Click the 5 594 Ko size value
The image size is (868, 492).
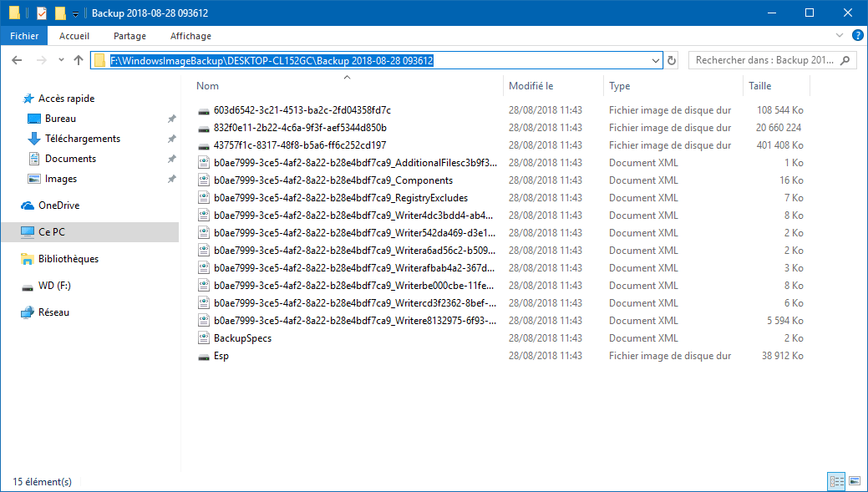[x=785, y=321]
